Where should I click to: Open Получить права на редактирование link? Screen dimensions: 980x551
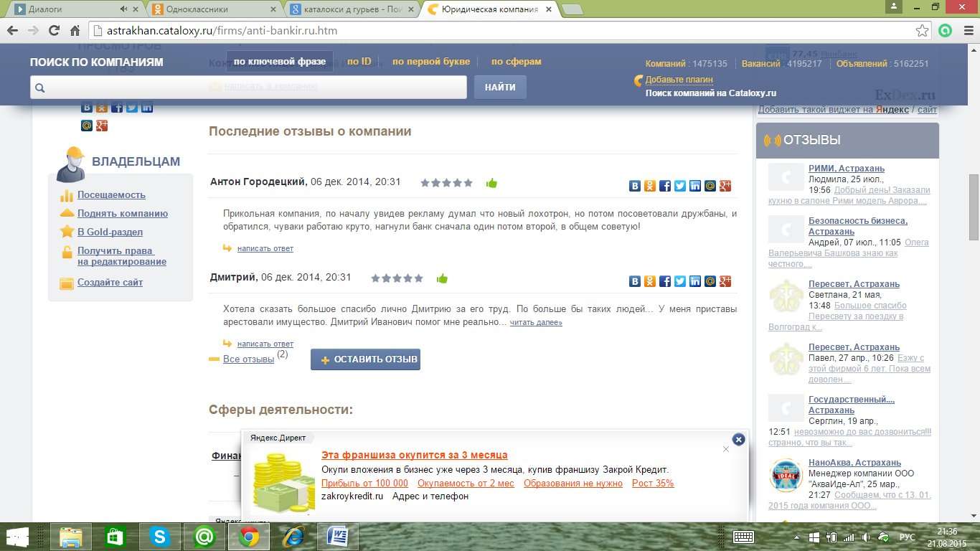click(x=122, y=256)
